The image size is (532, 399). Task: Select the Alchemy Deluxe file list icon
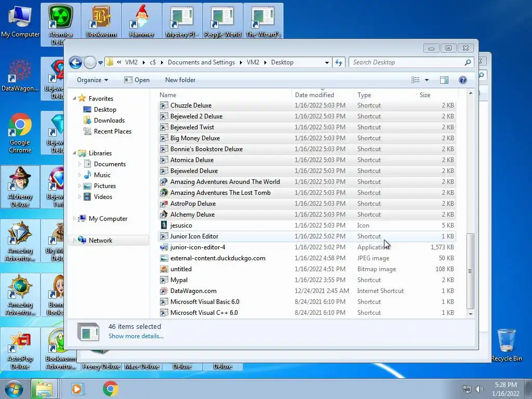coord(164,215)
